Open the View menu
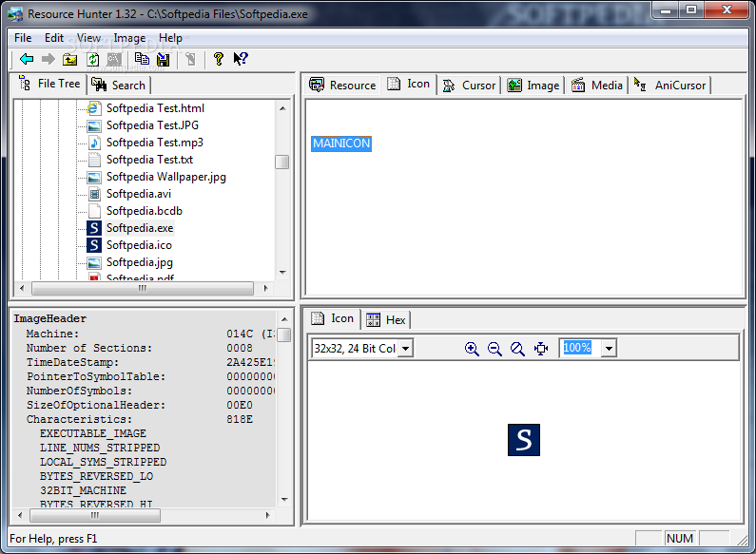The image size is (756, 554). [x=88, y=38]
